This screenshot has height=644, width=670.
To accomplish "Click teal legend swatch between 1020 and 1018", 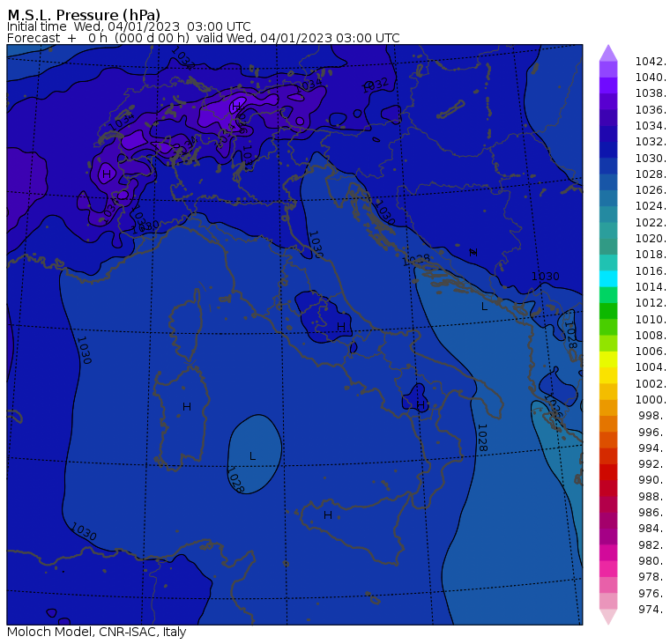I will pos(608,247).
